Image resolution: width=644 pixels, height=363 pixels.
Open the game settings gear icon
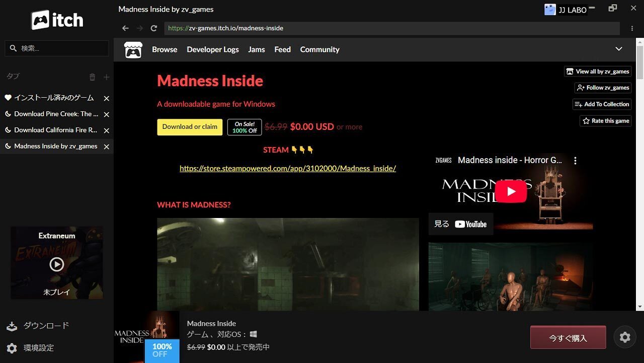point(625,337)
